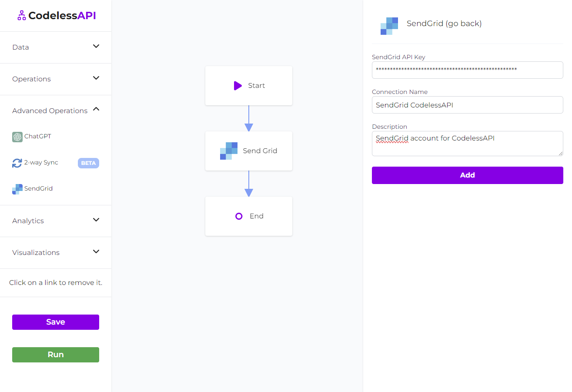Remove link between Start and Send Grid

pos(249,117)
